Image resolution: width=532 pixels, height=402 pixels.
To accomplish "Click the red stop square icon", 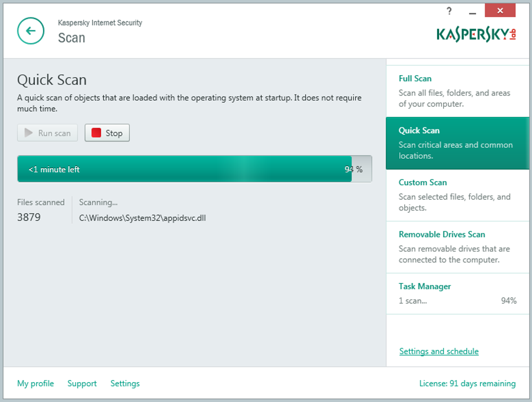I will pyautogui.click(x=96, y=133).
